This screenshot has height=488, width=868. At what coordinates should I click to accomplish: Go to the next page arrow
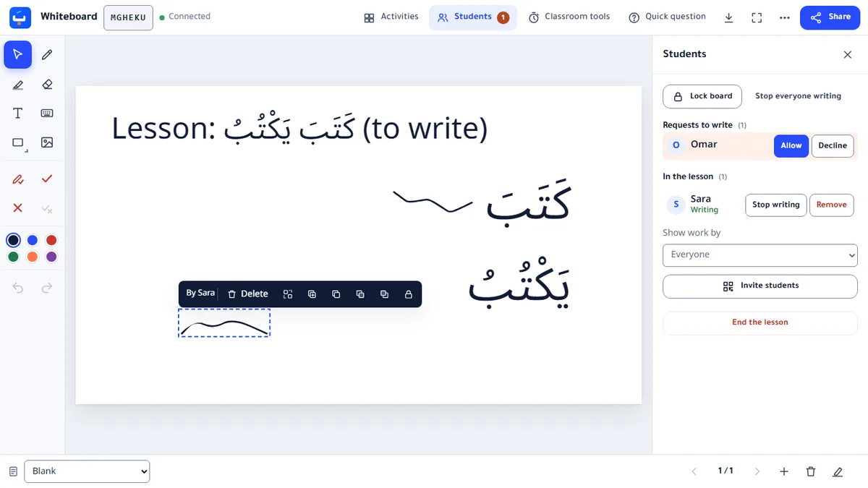757,471
